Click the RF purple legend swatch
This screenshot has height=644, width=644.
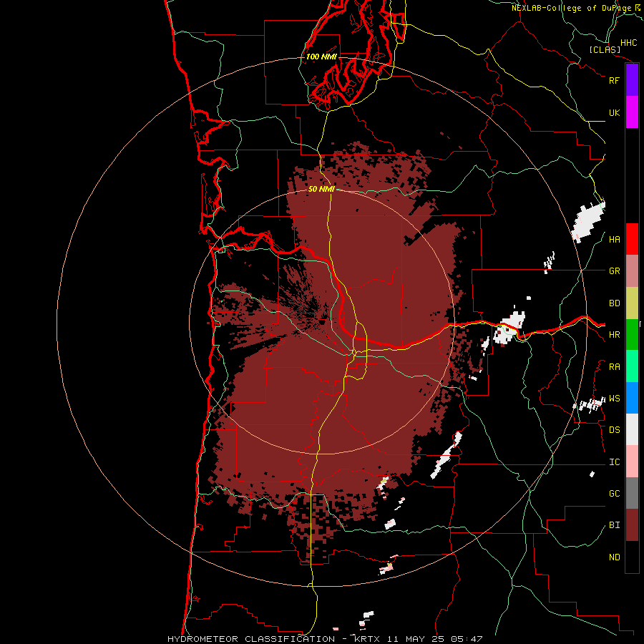[x=632, y=80]
